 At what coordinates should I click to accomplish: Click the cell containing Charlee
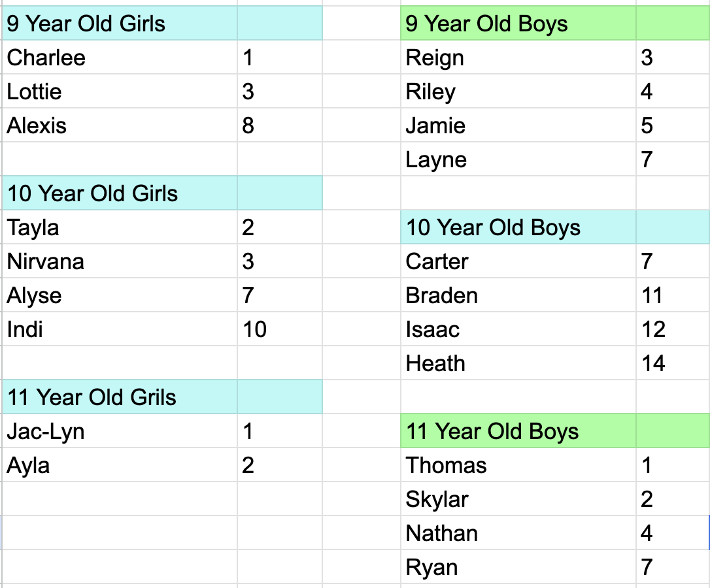coord(120,57)
